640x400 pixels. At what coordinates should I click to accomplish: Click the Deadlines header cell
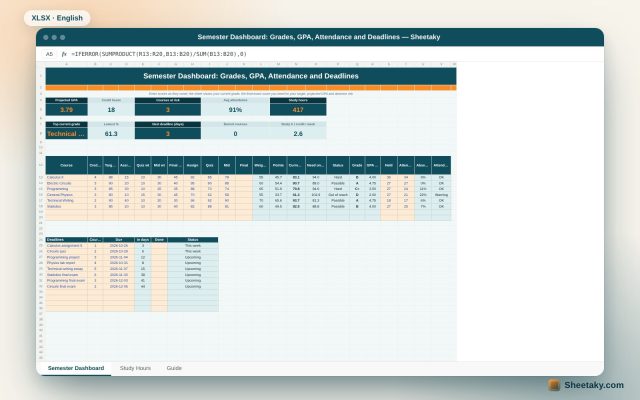pyautogui.click(x=67, y=240)
